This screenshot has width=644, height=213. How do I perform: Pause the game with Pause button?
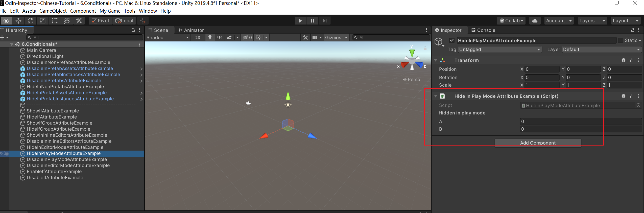312,21
